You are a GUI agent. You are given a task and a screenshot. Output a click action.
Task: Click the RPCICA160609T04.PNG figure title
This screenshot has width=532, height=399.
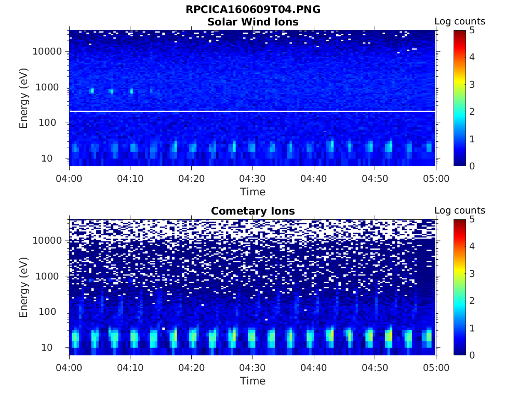click(252, 10)
